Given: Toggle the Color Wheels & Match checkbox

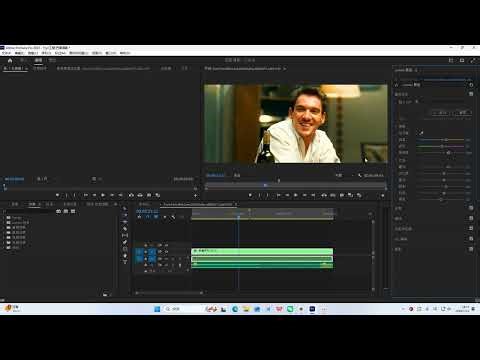Looking at the screenshot, I should (x=471, y=229).
